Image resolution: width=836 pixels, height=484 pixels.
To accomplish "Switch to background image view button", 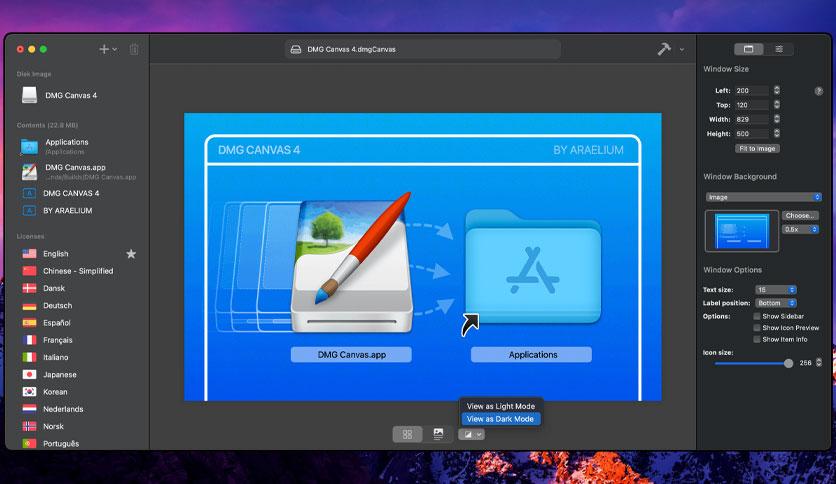I will click(x=438, y=434).
